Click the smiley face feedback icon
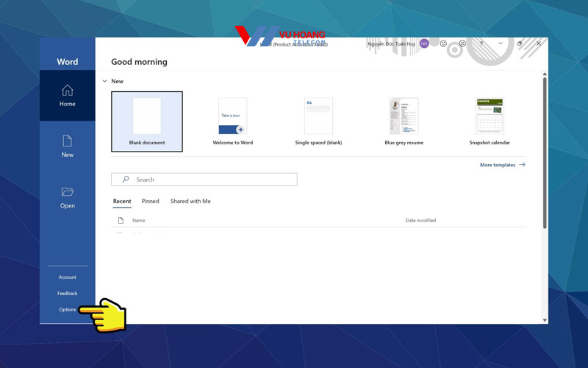Screen dimensions: 588x368 pyautogui.click(x=444, y=44)
